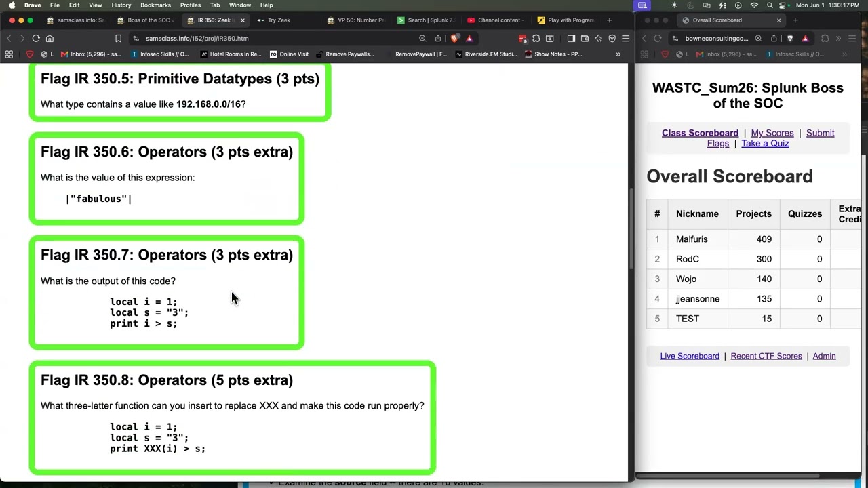Switch to the Try Zeek tab
This screenshot has width=868, height=488.
click(x=279, y=20)
